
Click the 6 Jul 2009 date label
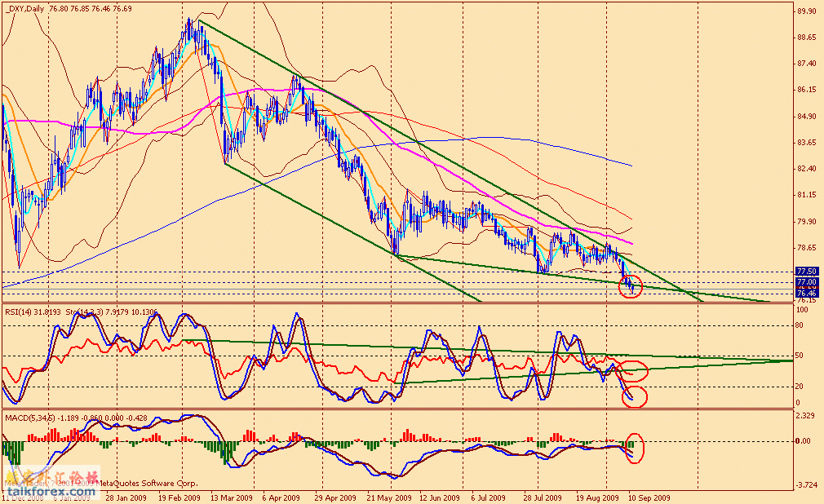488,497
